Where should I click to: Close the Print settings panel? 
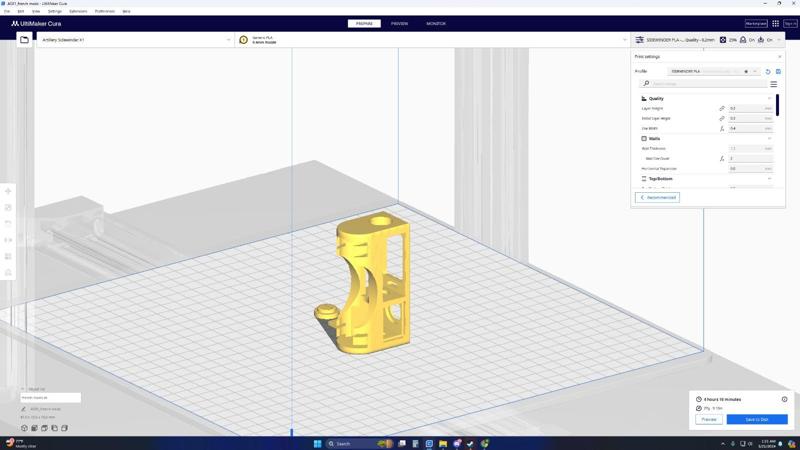point(779,57)
